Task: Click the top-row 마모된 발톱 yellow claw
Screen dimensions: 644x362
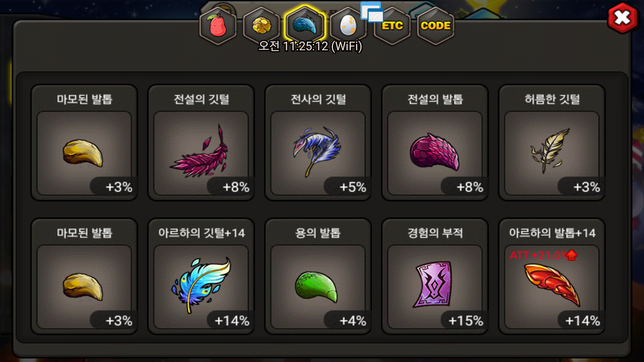Action: pyautogui.click(x=84, y=153)
